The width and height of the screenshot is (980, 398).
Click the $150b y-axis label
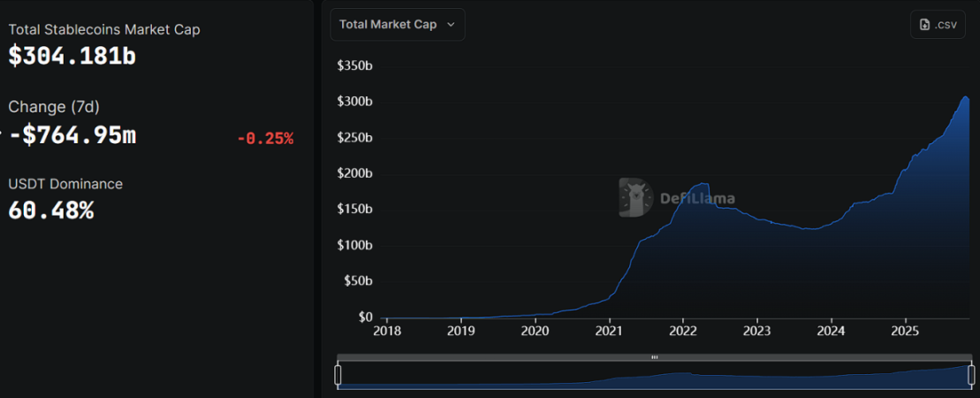click(354, 209)
